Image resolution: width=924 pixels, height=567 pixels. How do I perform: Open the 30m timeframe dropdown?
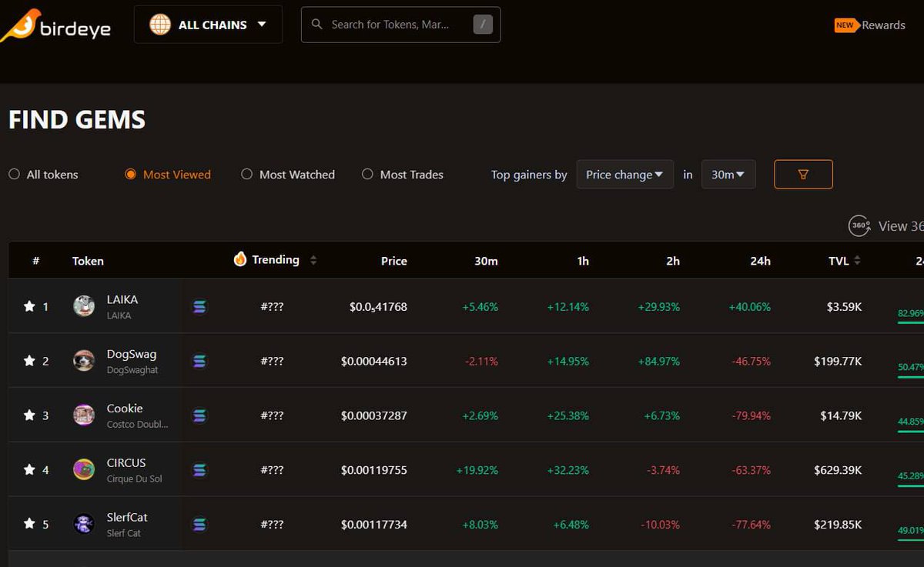coord(728,175)
